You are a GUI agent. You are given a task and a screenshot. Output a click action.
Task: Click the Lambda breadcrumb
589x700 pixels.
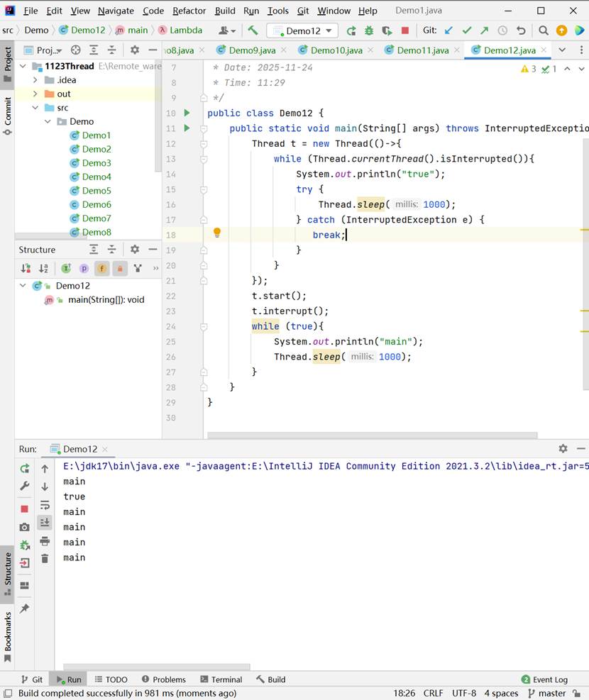(180, 30)
